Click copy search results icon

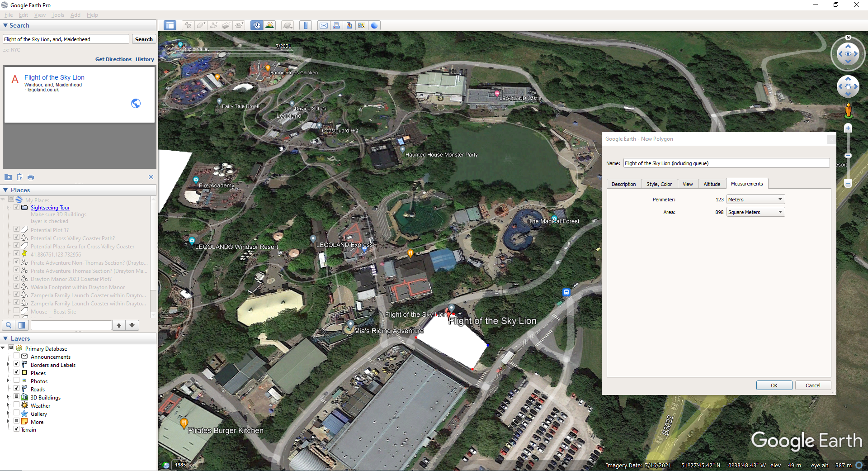[x=19, y=177]
